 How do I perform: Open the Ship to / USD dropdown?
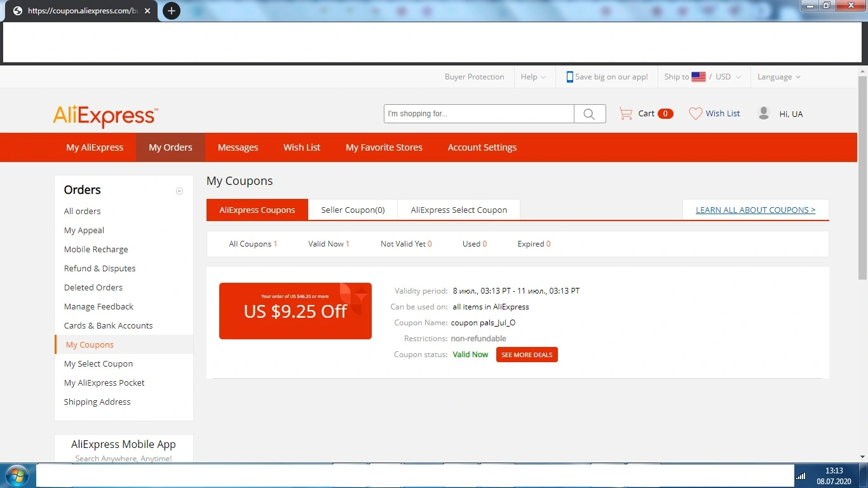pos(703,77)
